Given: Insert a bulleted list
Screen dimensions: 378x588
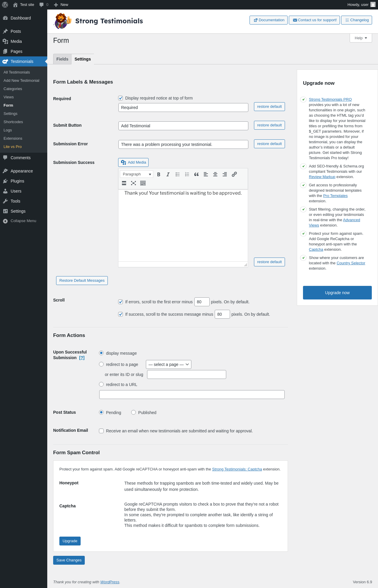Looking at the screenshot, I should pyautogui.click(x=177, y=174).
